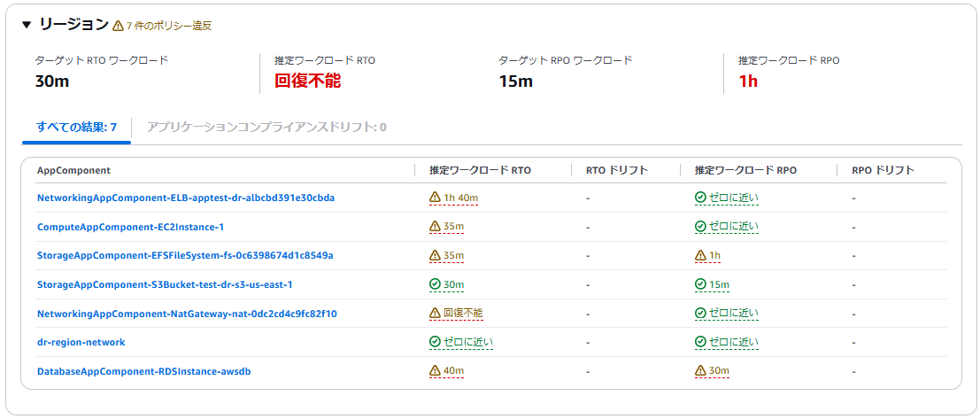Click the warning icon beside RDS 30m RPO
This screenshot has width=980, height=419.
click(700, 371)
